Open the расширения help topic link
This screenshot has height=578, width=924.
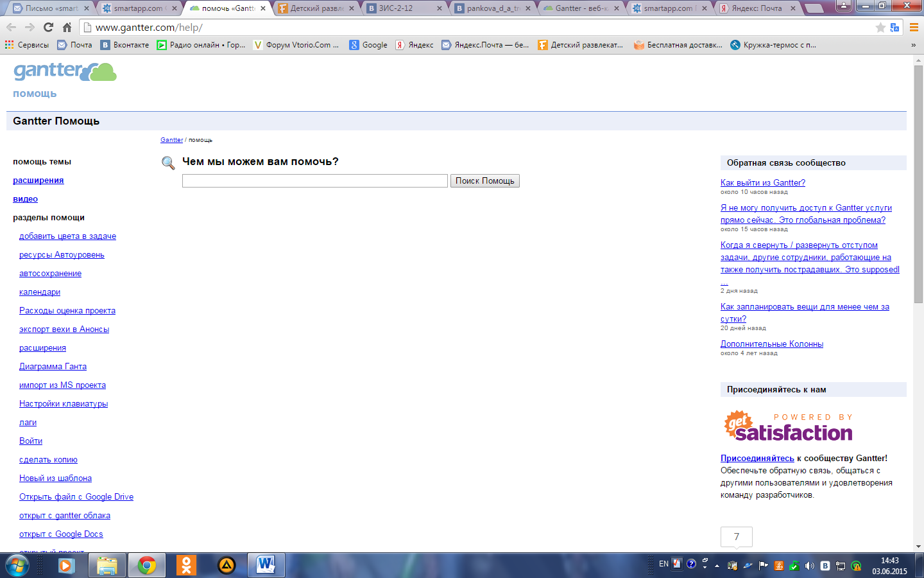pyautogui.click(x=38, y=180)
